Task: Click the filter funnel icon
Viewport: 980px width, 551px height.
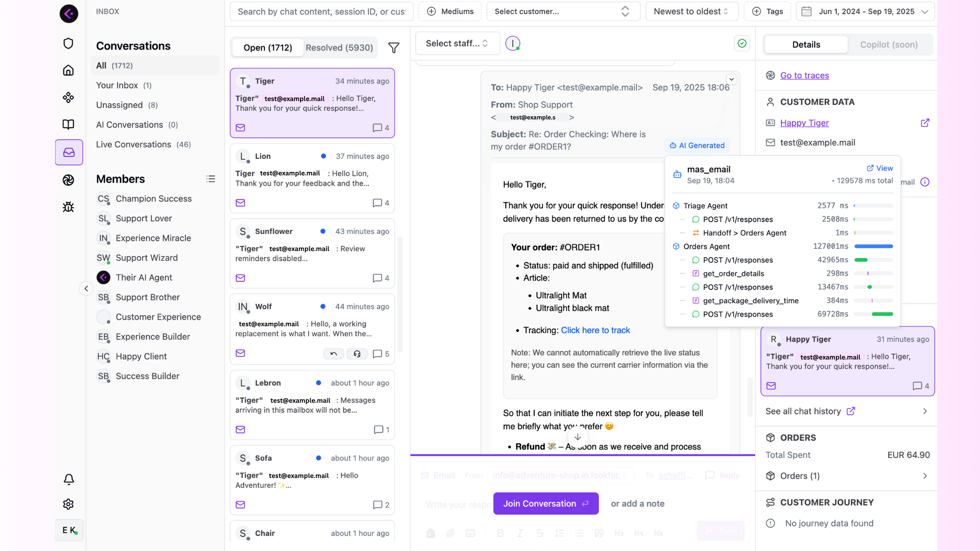Action: (394, 48)
